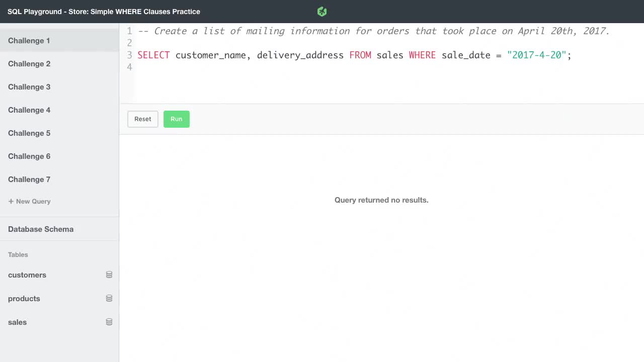Open the sales table database icon

tap(109, 322)
